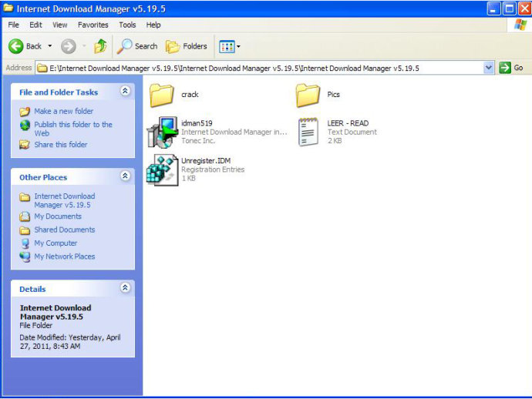Image resolution: width=532 pixels, height=399 pixels.
Task: Click the 'Unregister.IDM' file name
Action: (206, 161)
